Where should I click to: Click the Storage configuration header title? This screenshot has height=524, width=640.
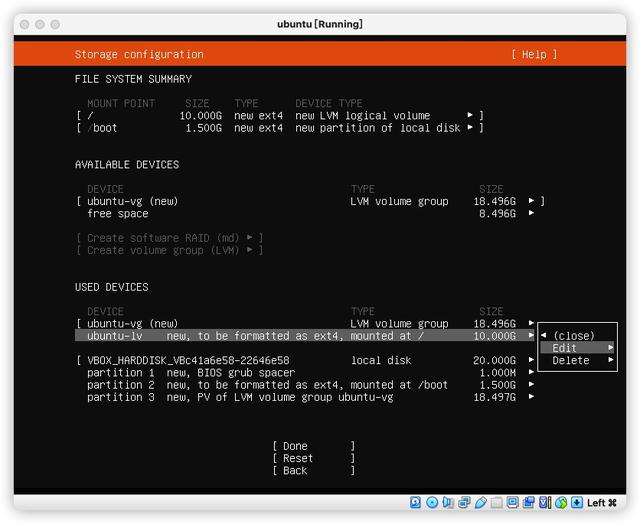(139, 54)
